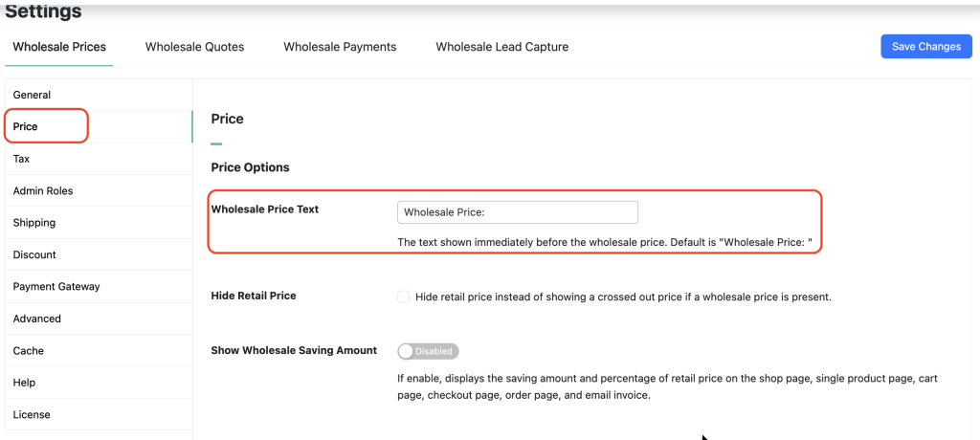Enable the Show Wholesale Saving Amount toggle

[428, 352]
